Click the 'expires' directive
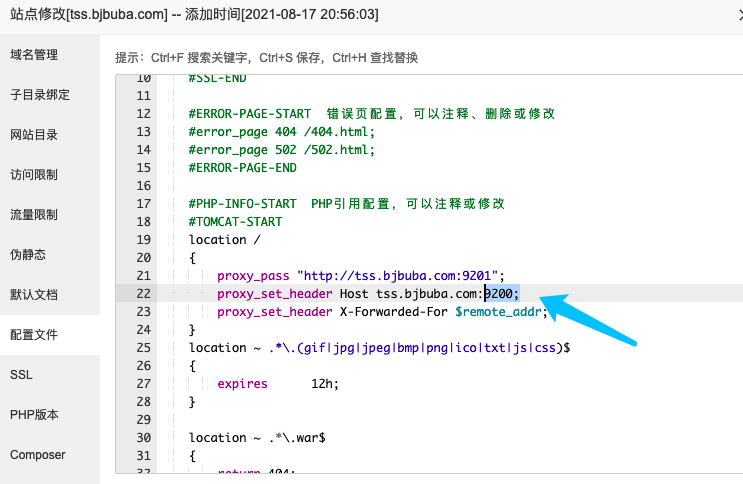Viewport: 743px width, 484px height. pos(242,384)
